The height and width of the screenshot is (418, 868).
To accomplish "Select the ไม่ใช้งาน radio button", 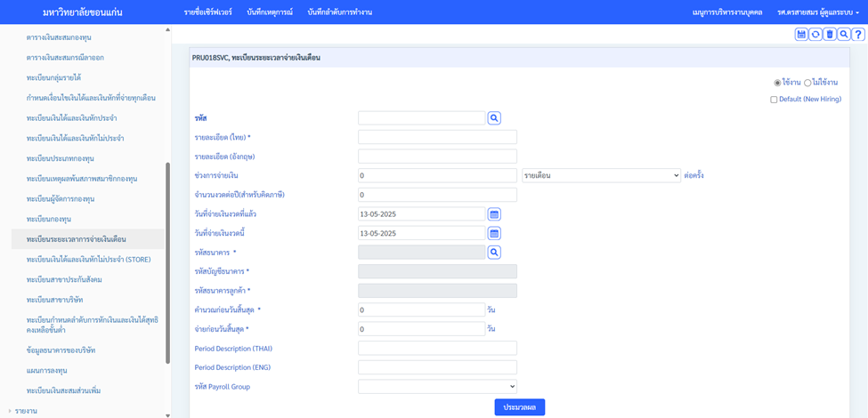I will pos(807,83).
